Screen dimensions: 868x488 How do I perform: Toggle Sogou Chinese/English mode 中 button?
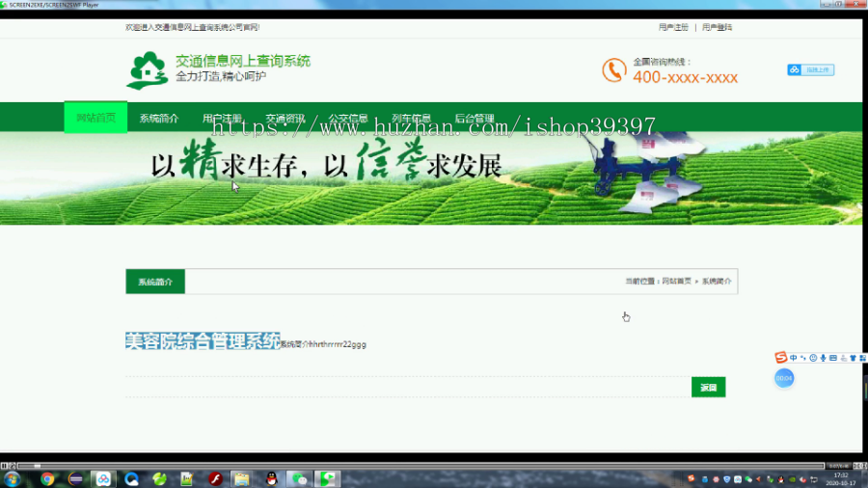coord(794,358)
